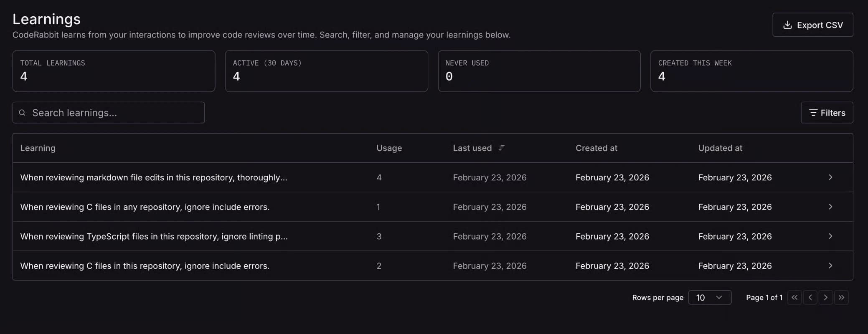The height and width of the screenshot is (334, 868).
Task: Open chevron for C files in any repository
Action: coord(830,207)
